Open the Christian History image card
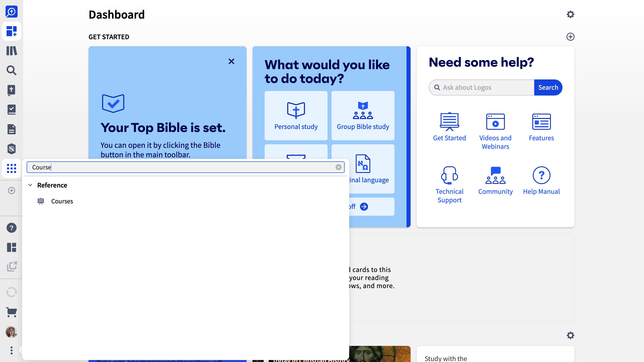644x362 pixels. click(380, 354)
